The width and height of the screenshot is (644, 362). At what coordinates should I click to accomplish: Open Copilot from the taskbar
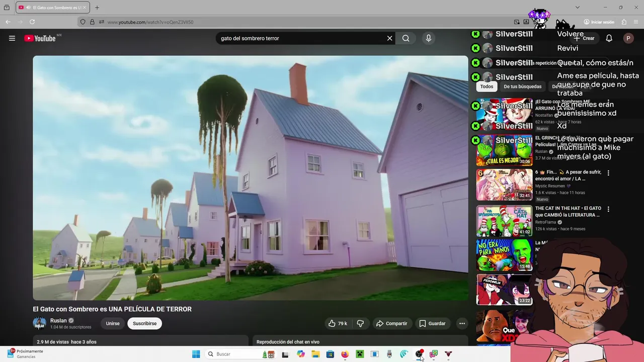coord(301,354)
